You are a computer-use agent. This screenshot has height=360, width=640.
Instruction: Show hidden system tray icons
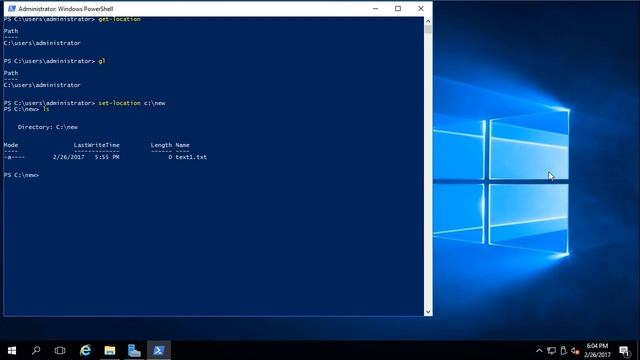[x=539, y=350]
